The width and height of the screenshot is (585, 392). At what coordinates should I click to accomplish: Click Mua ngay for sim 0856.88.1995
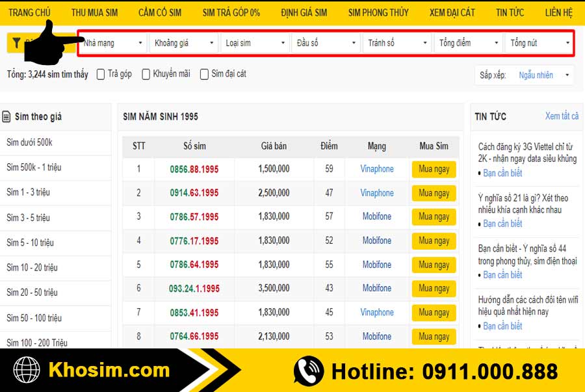[434, 169]
